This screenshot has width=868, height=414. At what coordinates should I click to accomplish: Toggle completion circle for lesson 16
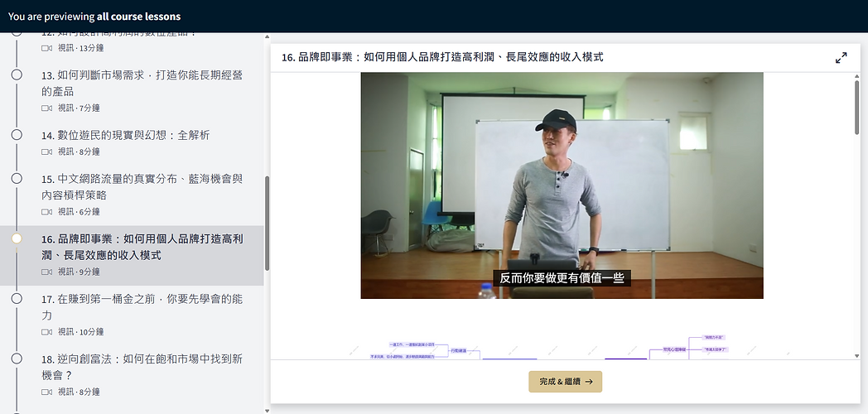(x=17, y=238)
